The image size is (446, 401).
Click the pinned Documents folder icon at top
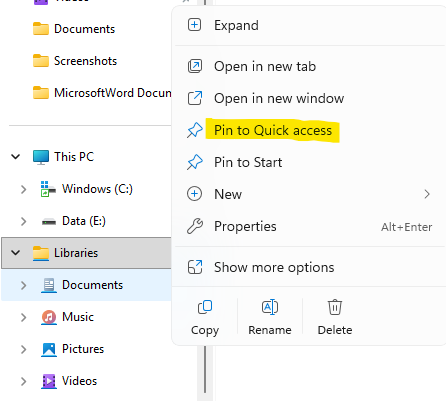pyautogui.click(x=41, y=29)
